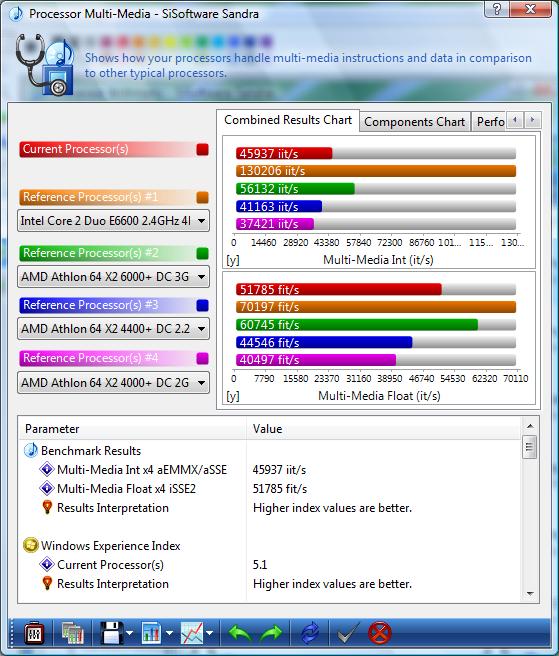Open the save icon's dropdown arrow
The image size is (559, 656).
click(130, 633)
